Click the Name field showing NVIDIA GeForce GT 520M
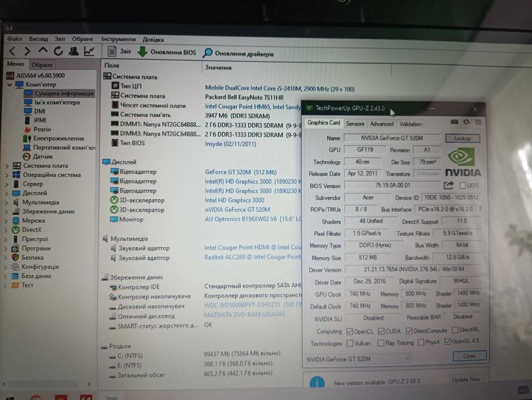This screenshot has height=400, width=532. [x=392, y=138]
